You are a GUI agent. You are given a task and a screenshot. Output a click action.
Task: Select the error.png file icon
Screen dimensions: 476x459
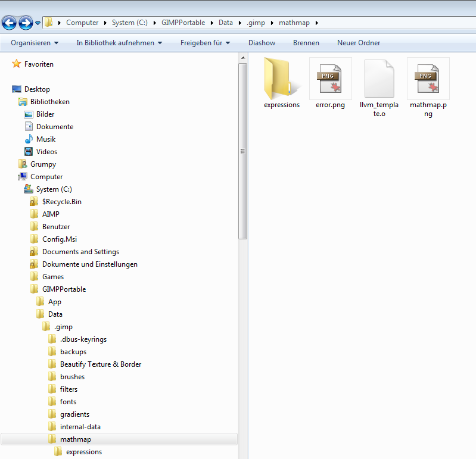point(330,79)
